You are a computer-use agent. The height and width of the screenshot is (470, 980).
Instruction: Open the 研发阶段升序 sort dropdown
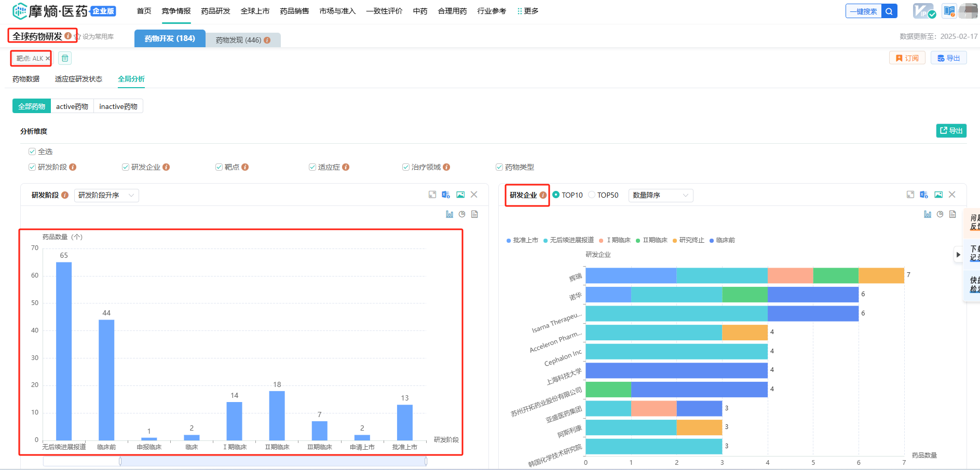[x=106, y=195]
